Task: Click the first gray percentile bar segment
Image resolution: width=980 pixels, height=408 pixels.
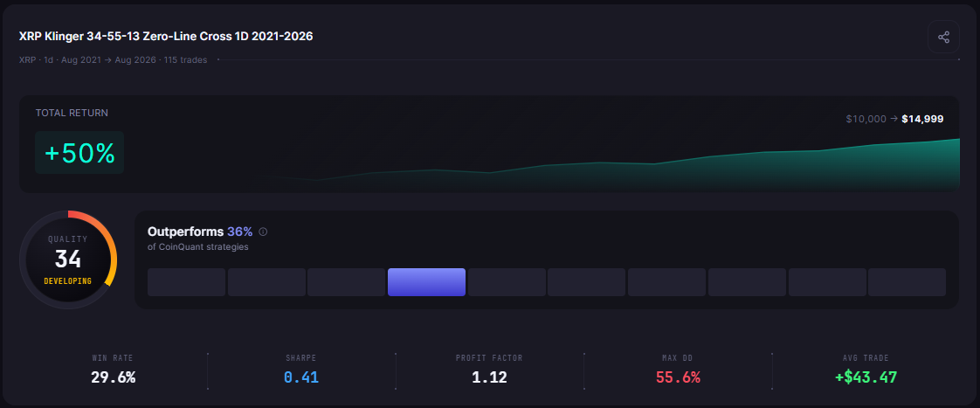Action: point(186,282)
